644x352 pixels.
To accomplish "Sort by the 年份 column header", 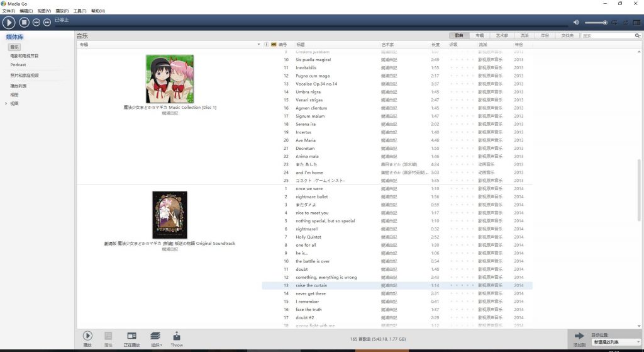I will (519, 45).
